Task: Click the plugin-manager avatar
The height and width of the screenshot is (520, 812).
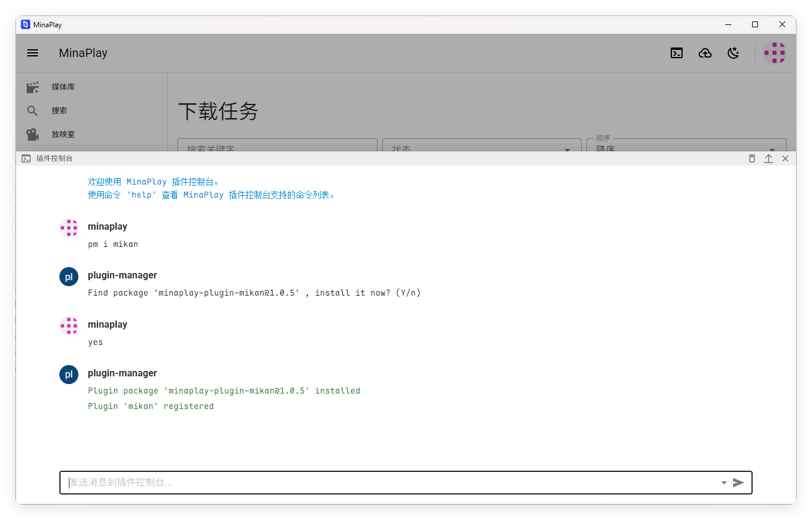Action: coord(68,276)
